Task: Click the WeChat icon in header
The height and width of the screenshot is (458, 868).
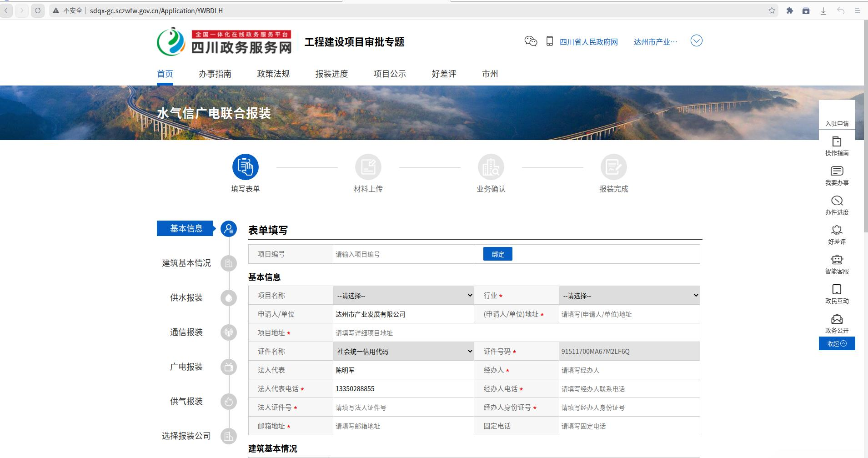Action: (x=531, y=41)
